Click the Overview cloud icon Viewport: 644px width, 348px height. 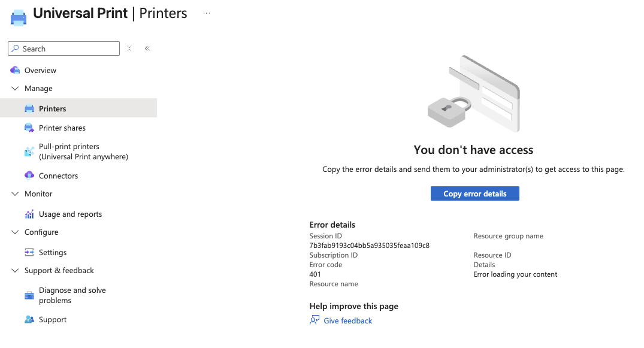point(15,71)
